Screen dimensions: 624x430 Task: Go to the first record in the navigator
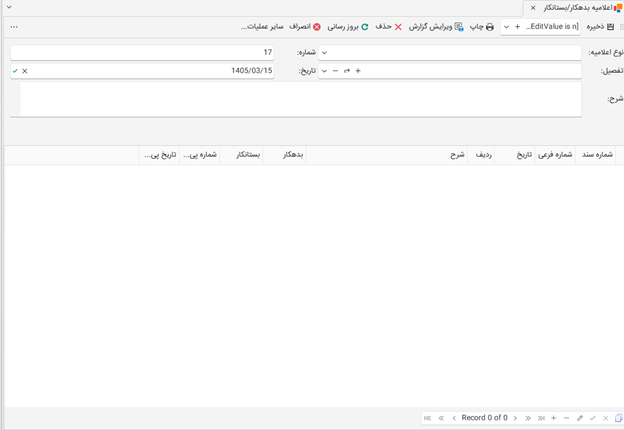tap(427, 418)
